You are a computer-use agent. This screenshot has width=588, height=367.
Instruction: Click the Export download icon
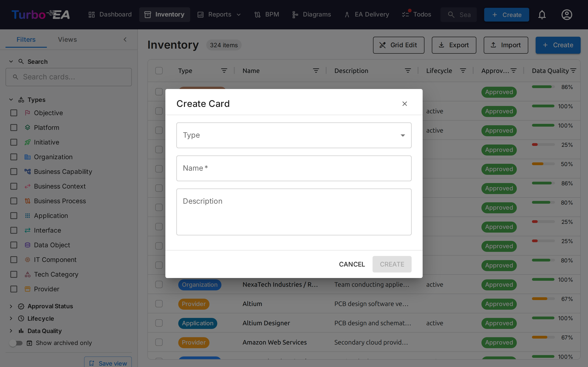point(441,45)
